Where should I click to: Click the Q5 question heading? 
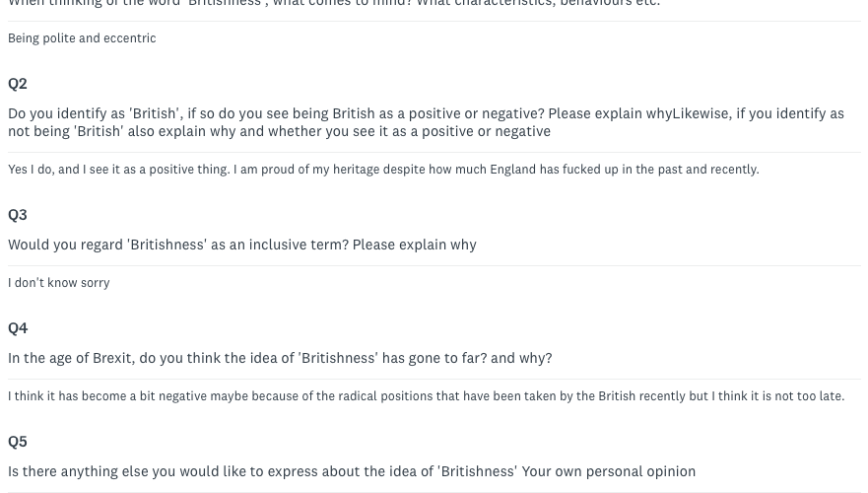click(x=18, y=442)
